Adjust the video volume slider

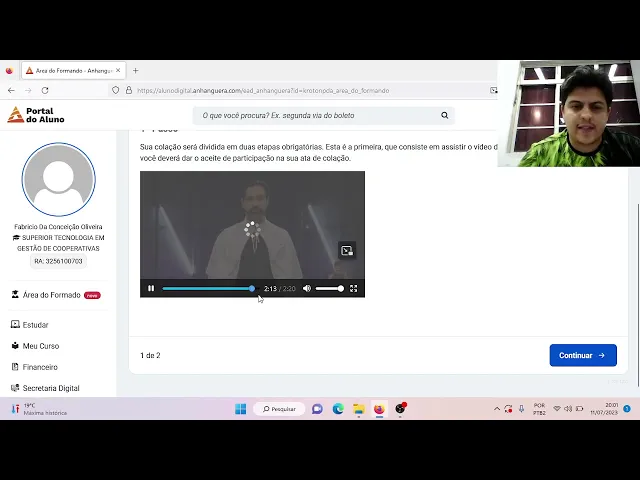coord(329,289)
